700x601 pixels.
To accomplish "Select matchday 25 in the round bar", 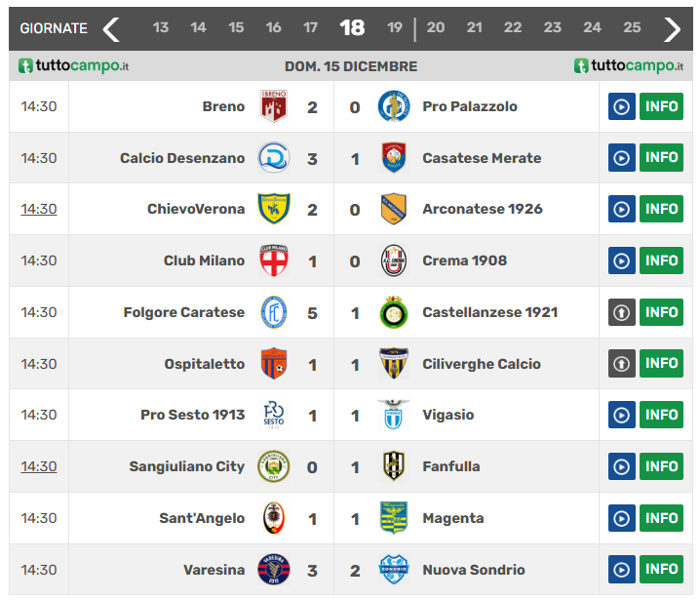I will 632,28.
